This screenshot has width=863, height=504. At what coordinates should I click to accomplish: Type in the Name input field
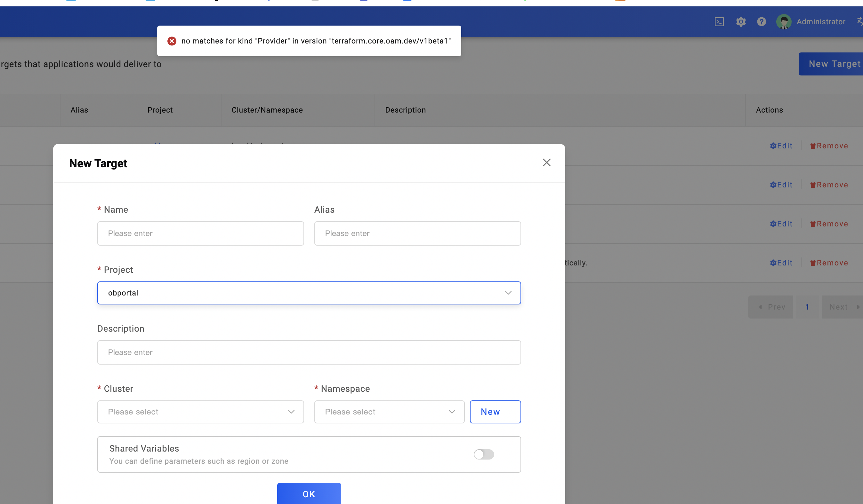click(200, 233)
